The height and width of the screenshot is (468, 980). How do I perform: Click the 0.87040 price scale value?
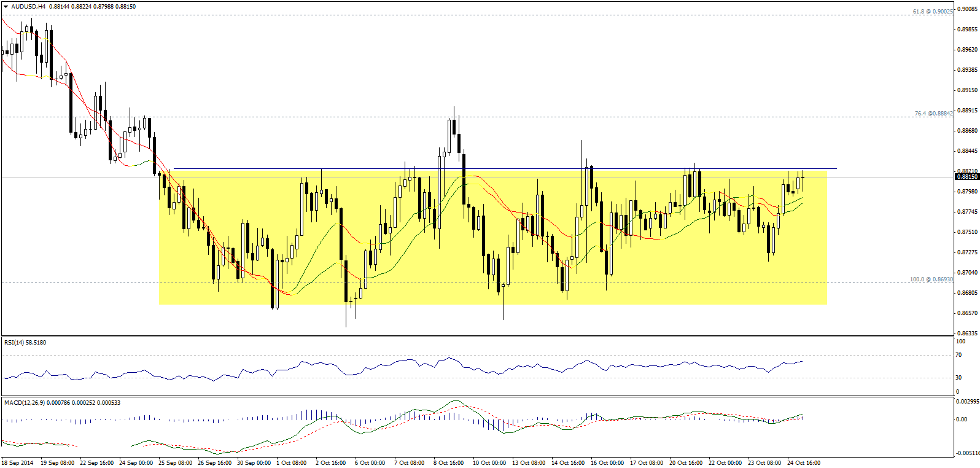[967, 273]
